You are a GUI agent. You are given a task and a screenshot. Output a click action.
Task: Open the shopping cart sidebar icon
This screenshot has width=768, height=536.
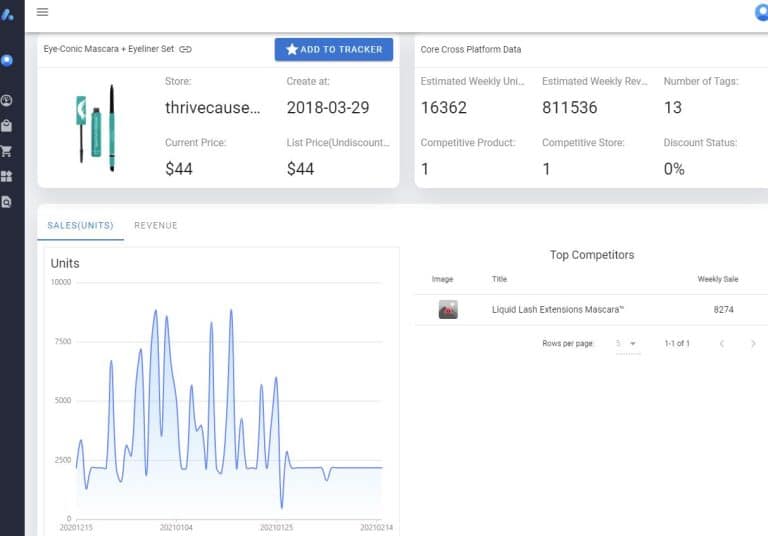[7, 151]
